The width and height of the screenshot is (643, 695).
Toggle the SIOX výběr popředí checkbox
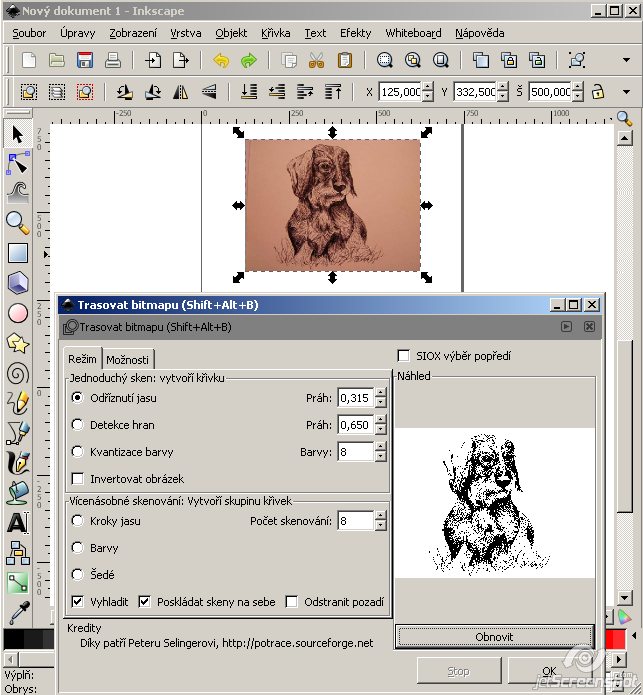[404, 355]
